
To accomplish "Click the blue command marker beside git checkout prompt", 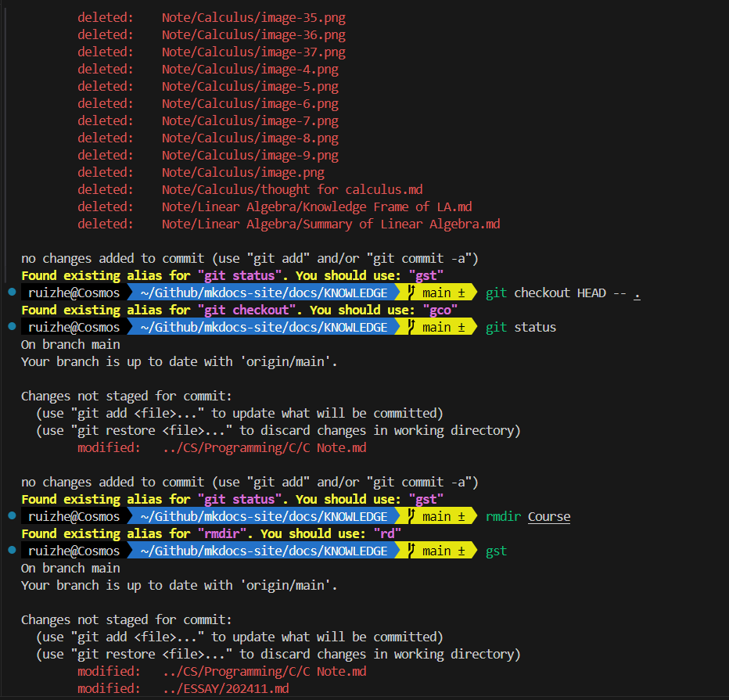I will [11, 292].
